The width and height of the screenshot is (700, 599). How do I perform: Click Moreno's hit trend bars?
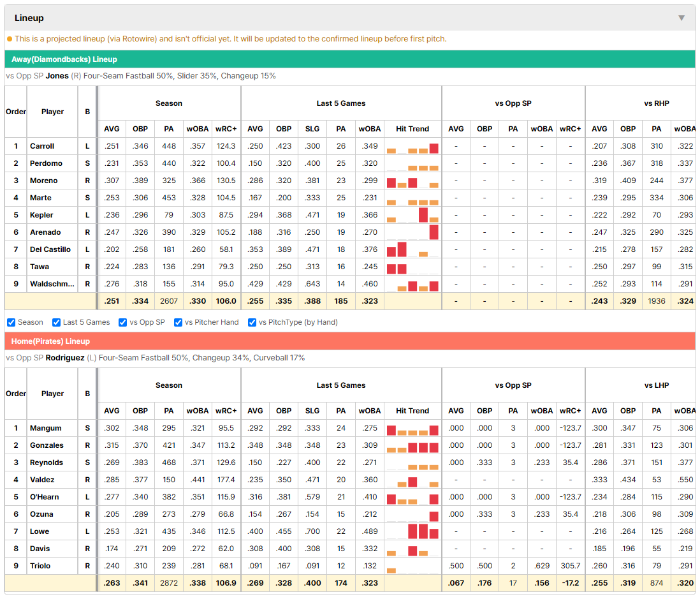412,181
